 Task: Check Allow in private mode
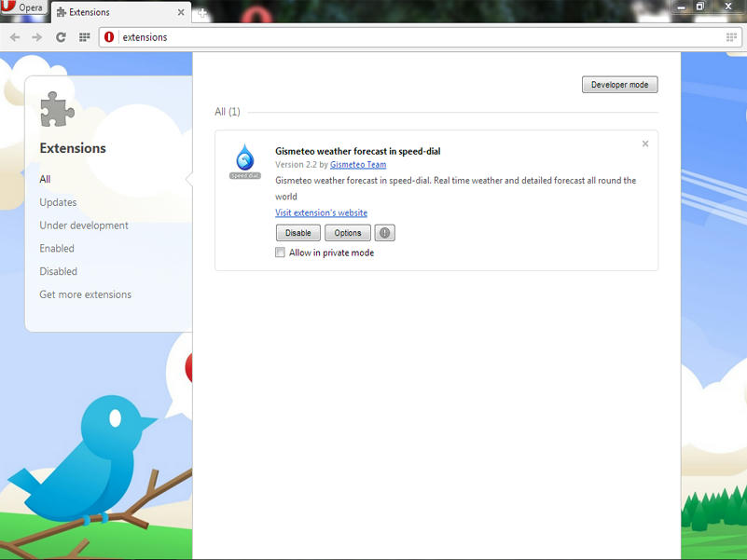point(280,253)
